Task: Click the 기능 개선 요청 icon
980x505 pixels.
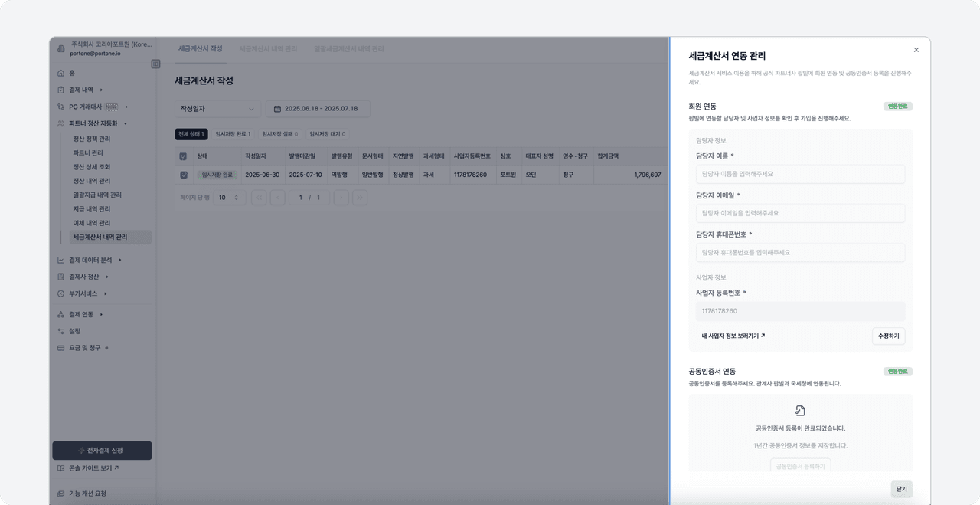Action: tap(61, 494)
